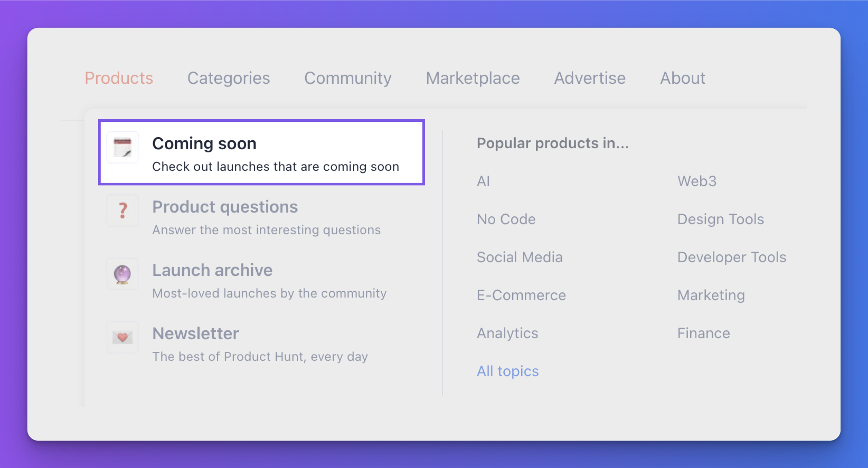Open the Categories menu
This screenshot has height=468, width=868.
point(229,78)
